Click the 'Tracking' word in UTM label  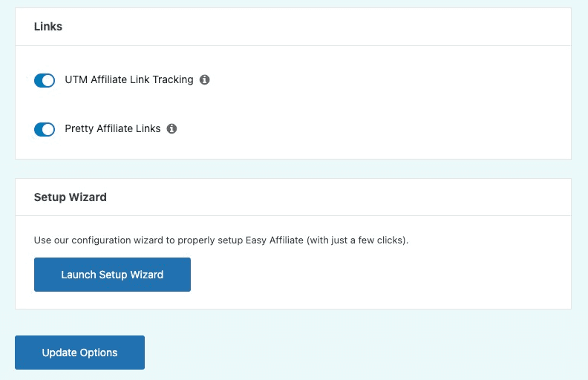coord(173,80)
